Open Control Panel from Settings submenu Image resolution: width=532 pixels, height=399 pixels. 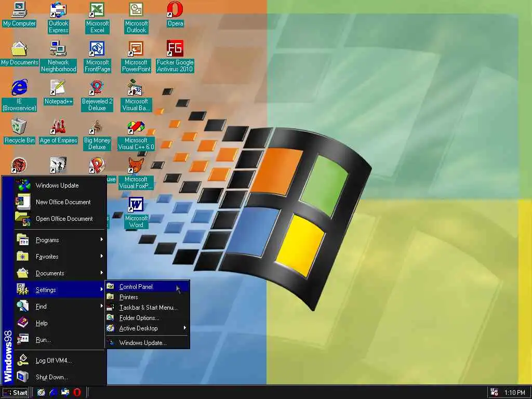147,287
